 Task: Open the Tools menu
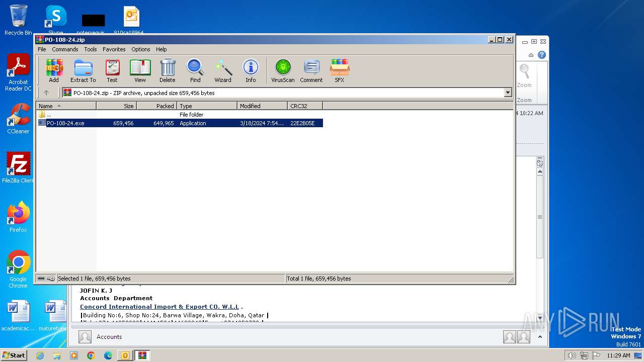pos(91,49)
